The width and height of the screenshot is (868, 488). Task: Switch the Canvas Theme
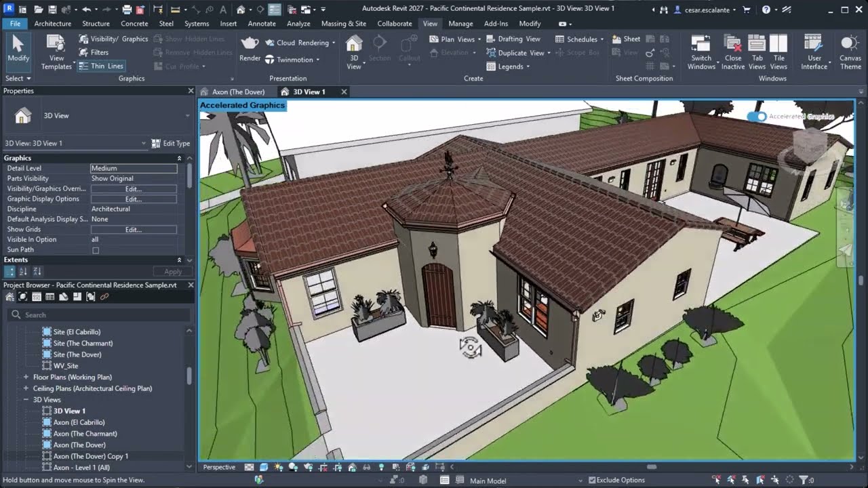click(850, 52)
